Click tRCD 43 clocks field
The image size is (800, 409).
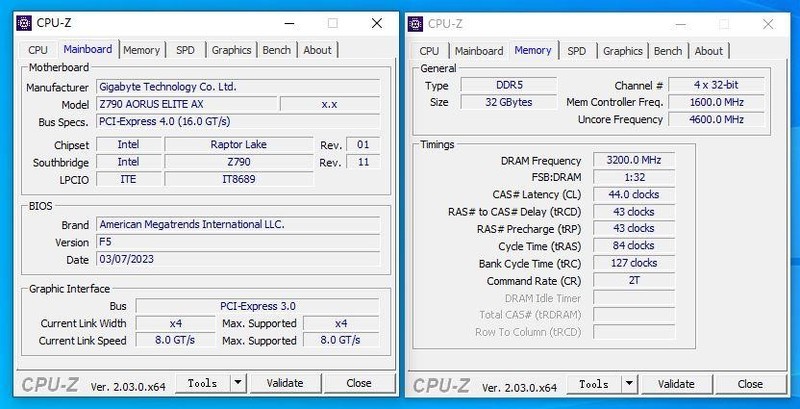(x=634, y=212)
